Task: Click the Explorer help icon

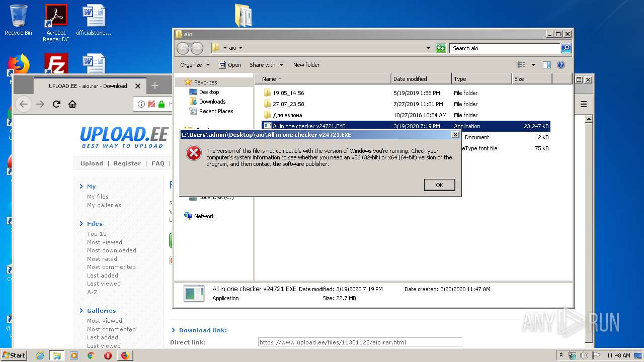Action: coord(561,65)
